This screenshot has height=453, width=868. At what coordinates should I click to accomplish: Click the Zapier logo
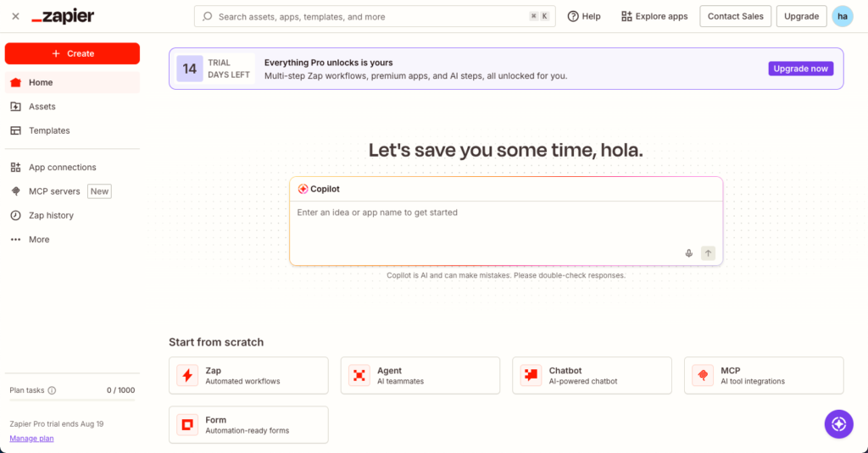(x=63, y=17)
